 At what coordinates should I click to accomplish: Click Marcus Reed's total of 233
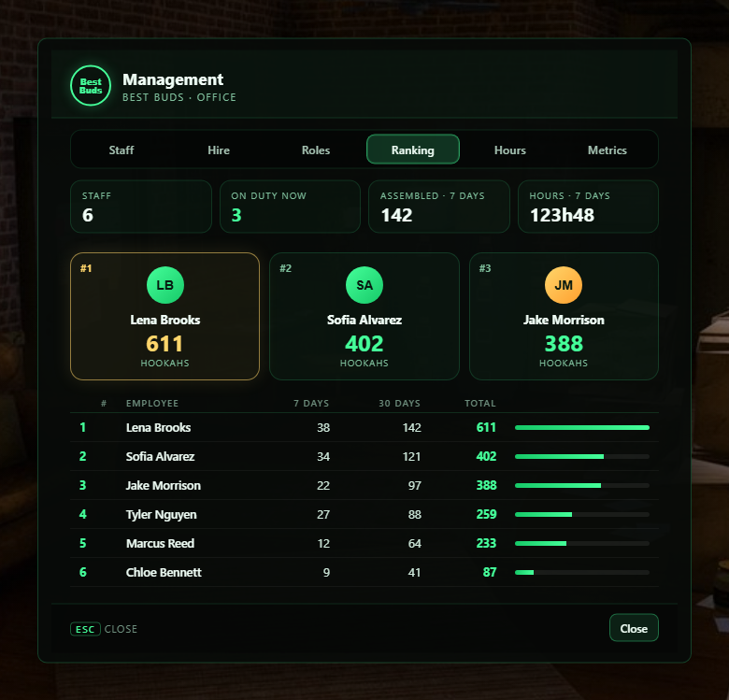(x=486, y=543)
